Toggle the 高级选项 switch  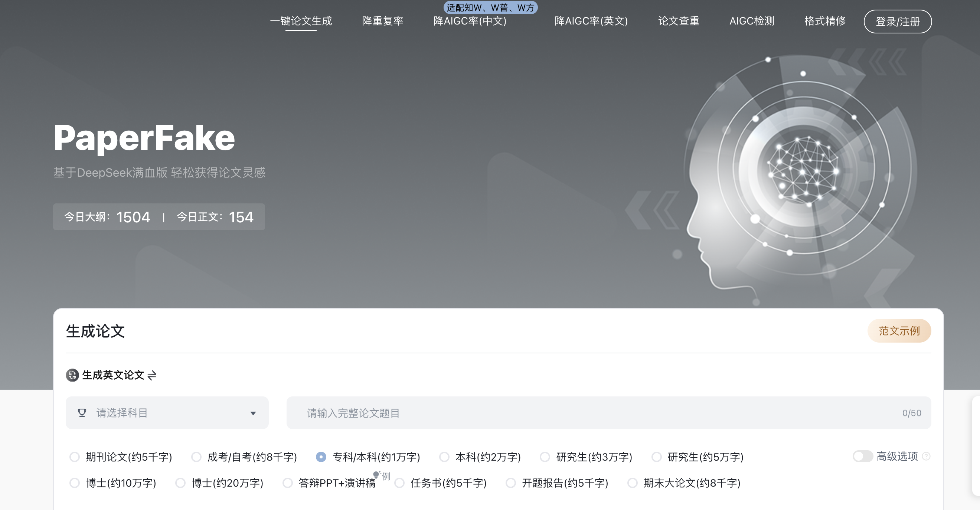(x=862, y=456)
